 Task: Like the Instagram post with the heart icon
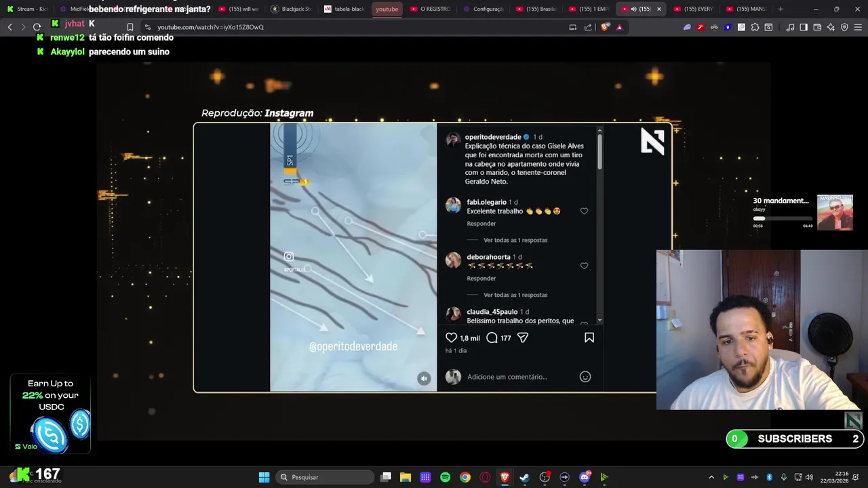point(451,338)
